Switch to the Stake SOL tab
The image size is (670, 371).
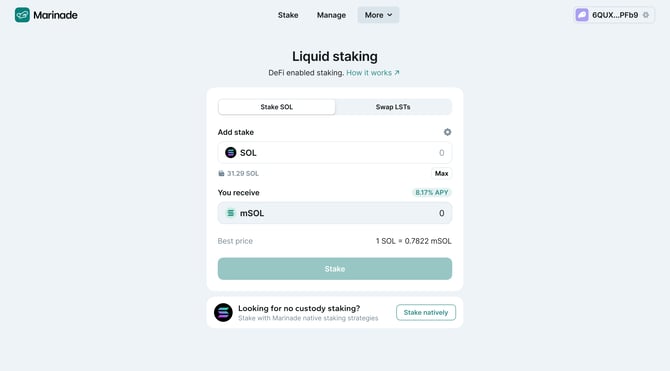tap(276, 107)
